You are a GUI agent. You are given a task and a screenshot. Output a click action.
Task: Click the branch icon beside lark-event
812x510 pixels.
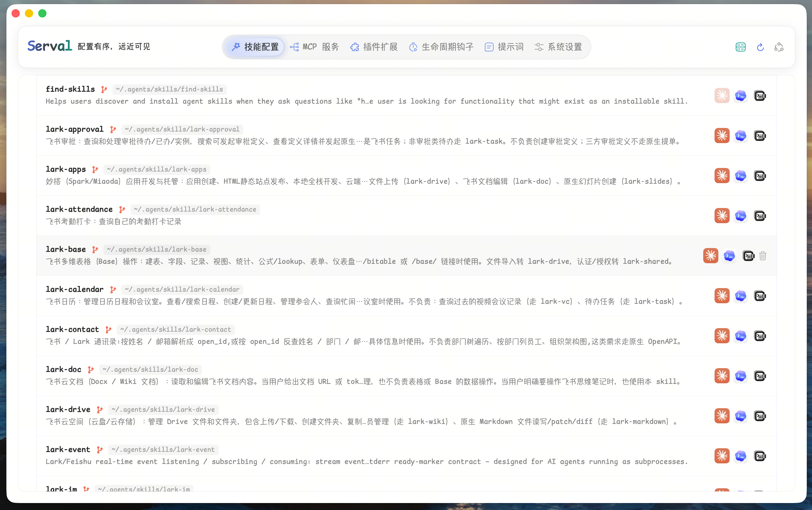100,450
